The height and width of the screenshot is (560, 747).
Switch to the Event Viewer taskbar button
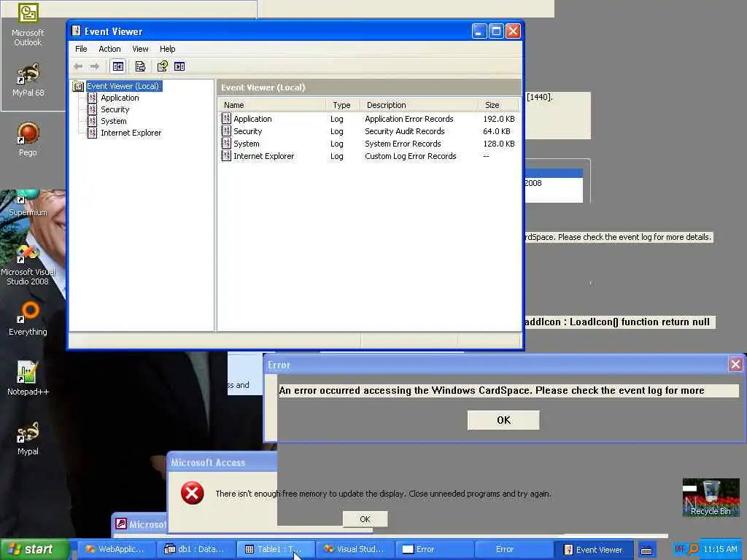coord(594,550)
